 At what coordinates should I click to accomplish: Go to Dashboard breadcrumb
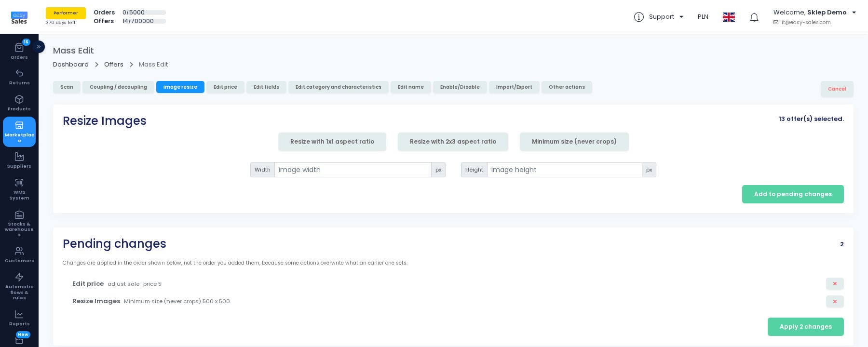(71, 65)
